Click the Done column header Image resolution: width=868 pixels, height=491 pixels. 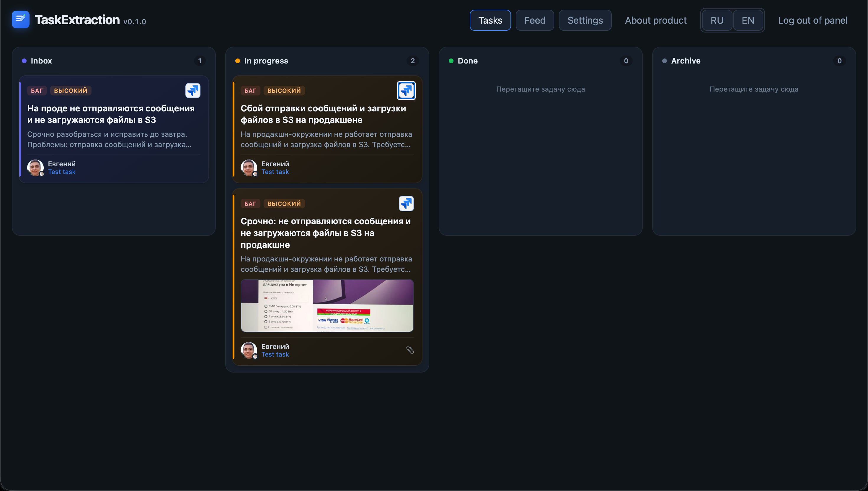click(x=467, y=61)
